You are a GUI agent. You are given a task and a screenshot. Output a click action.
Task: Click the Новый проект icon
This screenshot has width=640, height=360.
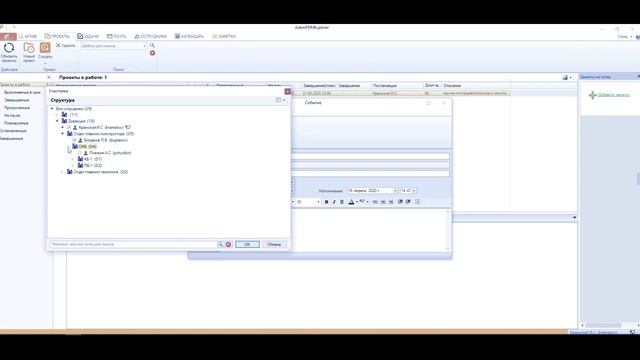(x=29, y=48)
